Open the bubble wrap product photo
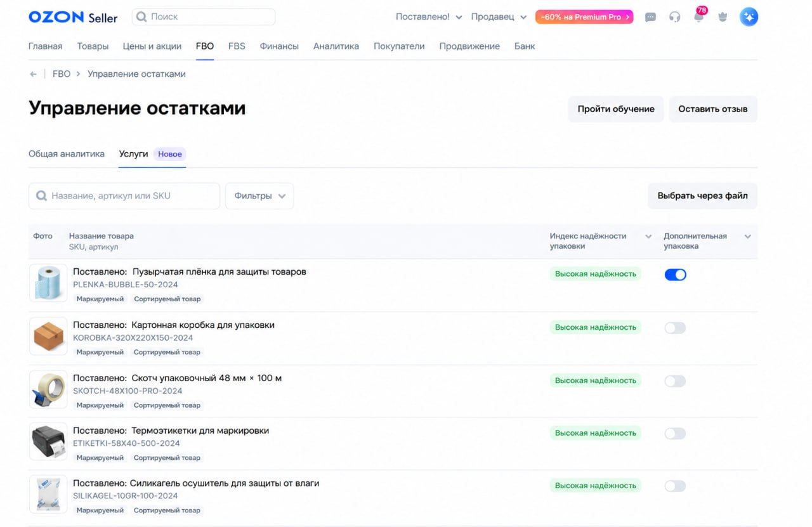Viewport: 812px width, 527px height. pyautogui.click(x=48, y=283)
